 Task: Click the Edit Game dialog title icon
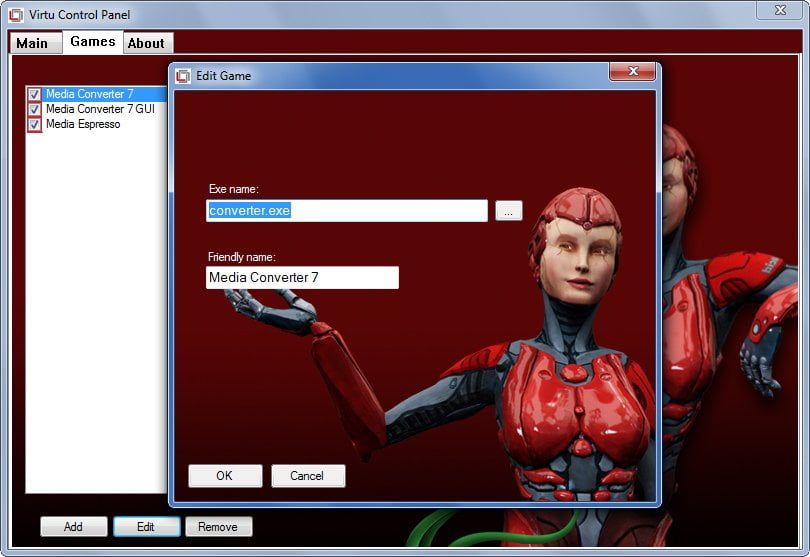coord(183,76)
